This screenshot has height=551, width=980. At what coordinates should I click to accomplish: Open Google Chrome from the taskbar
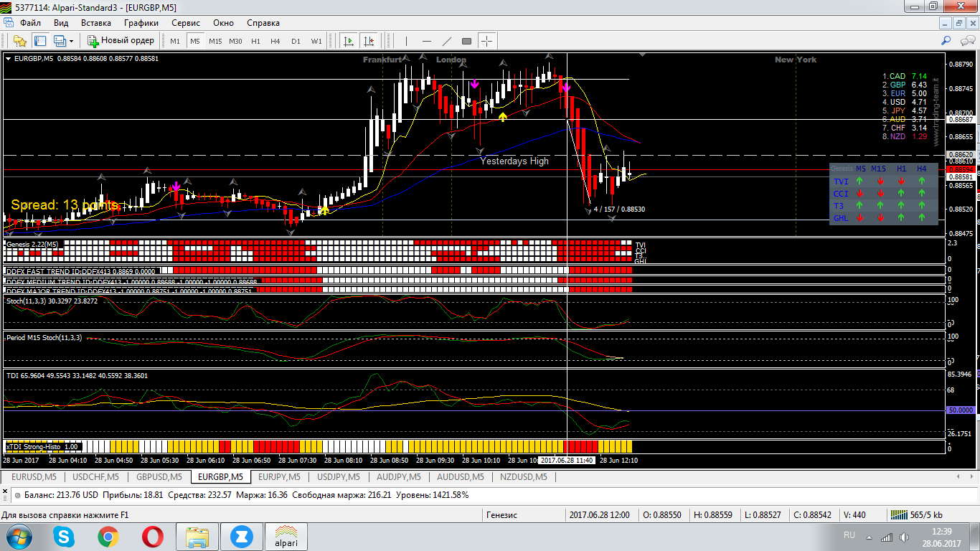[x=108, y=537]
